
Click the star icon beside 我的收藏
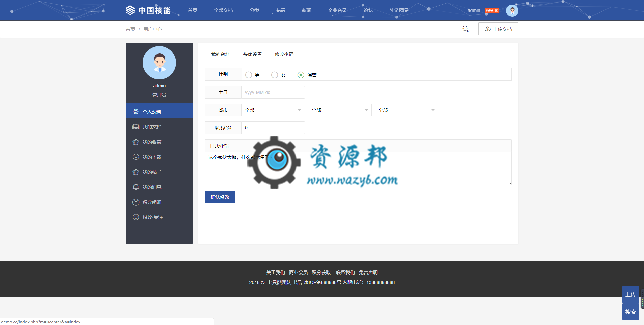coord(136,142)
